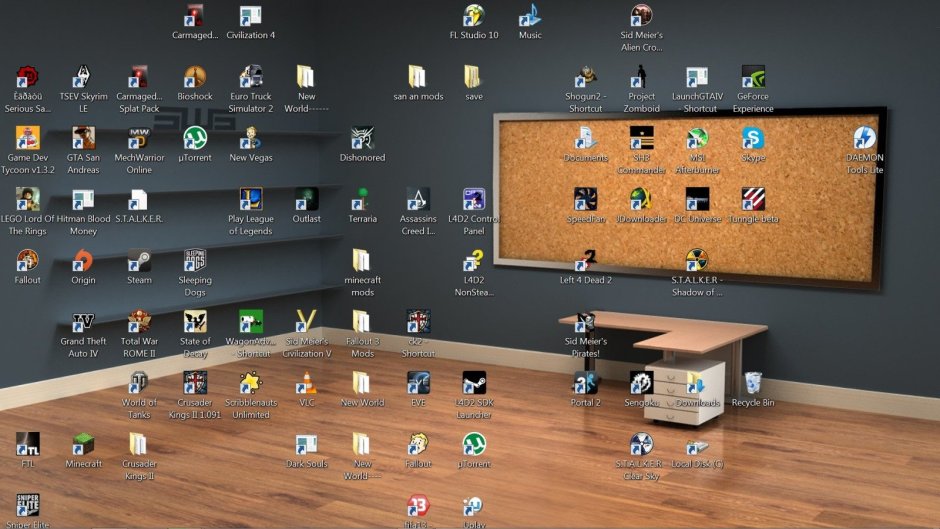Image resolution: width=940 pixels, height=529 pixels.
Task: Select the Downloads folder icon
Action: (697, 384)
